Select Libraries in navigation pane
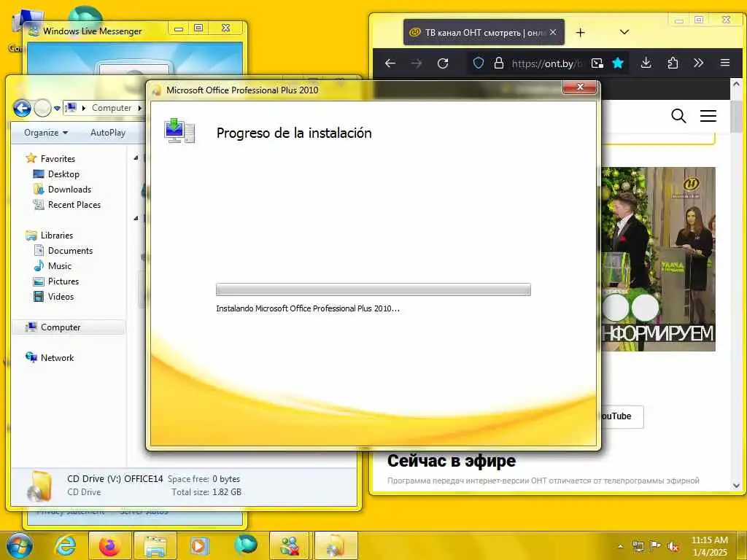The height and width of the screenshot is (560, 747). [57, 236]
